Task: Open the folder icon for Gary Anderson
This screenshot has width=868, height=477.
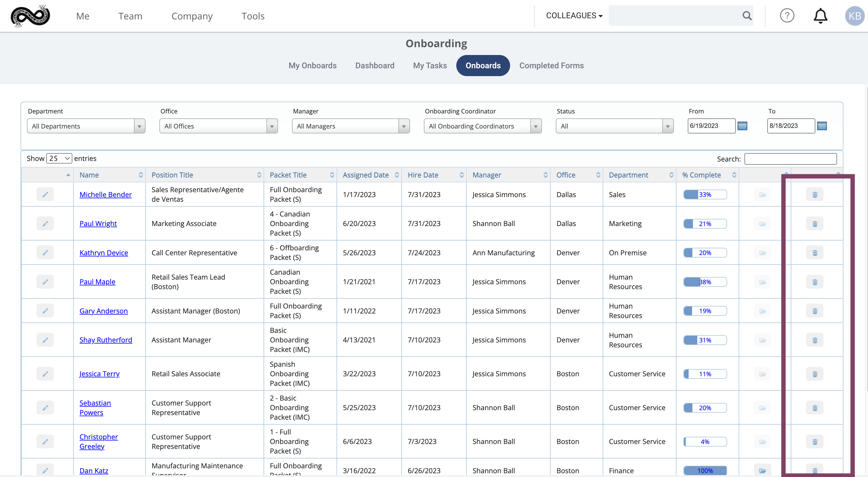Action: point(762,311)
